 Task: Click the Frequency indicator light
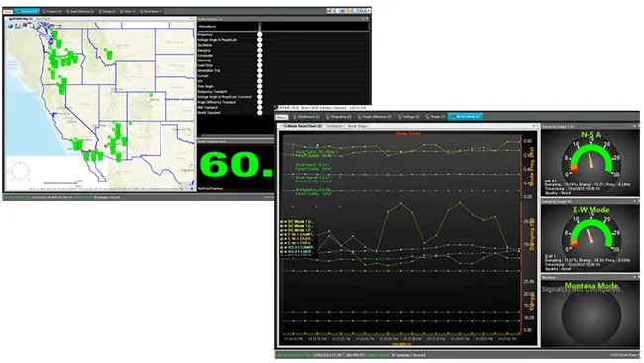click(x=260, y=34)
